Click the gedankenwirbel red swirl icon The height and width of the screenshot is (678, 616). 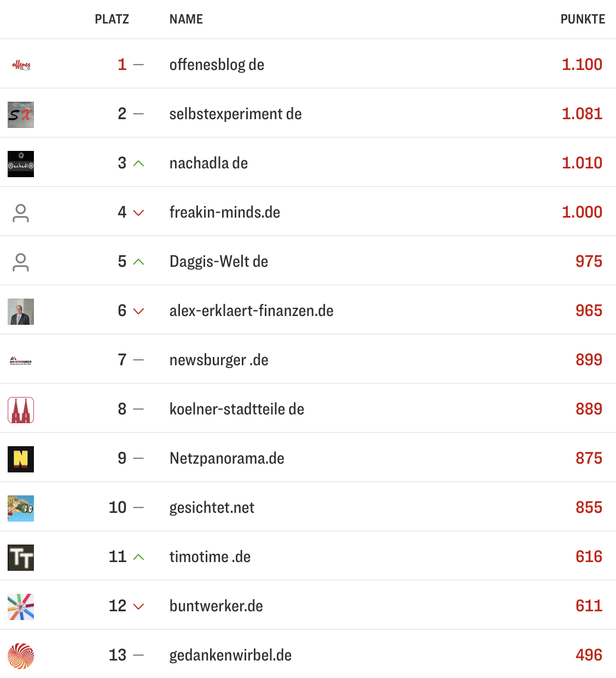[x=21, y=656]
